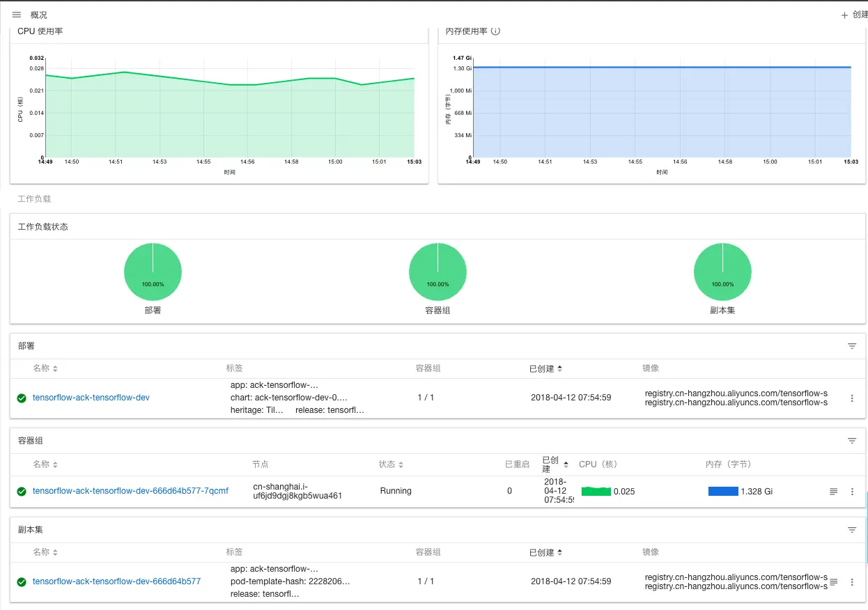Sort deployments by created date column
Viewport: 868px width, 610px height.
(x=545, y=368)
